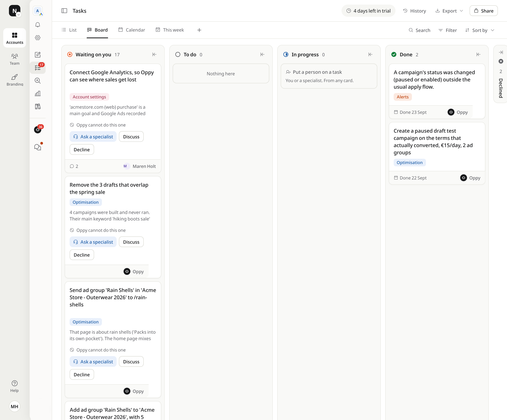Open the Branding section

15,80
